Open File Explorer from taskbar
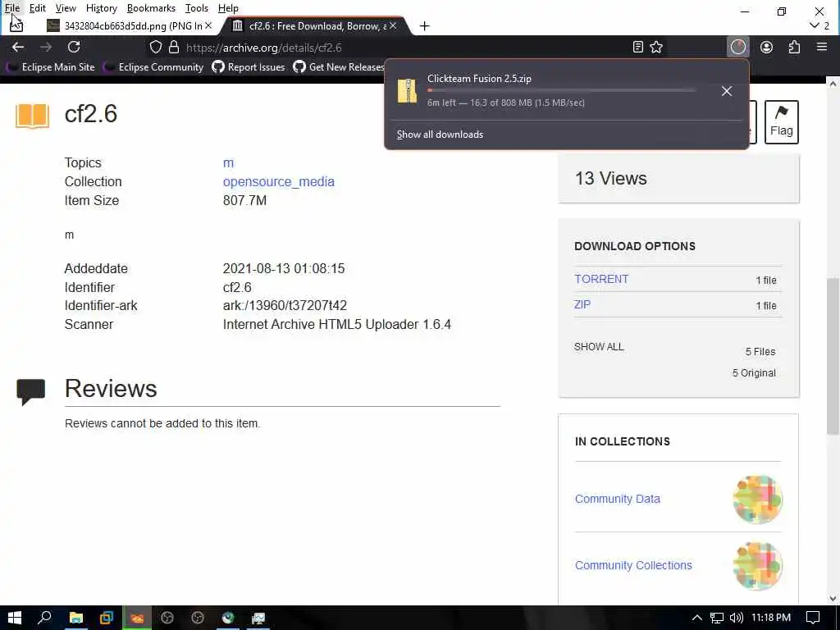The width and height of the screenshot is (840, 630). pyautogui.click(x=76, y=618)
